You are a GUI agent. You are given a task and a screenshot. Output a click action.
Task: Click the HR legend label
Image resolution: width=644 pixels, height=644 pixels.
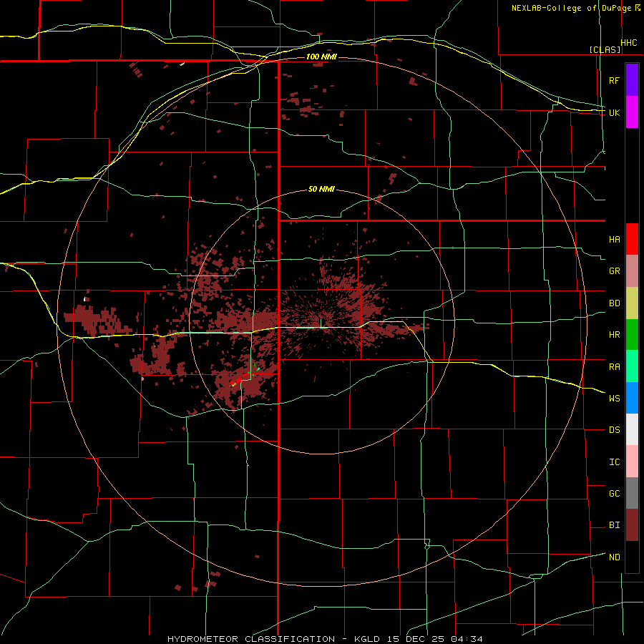[614, 335]
